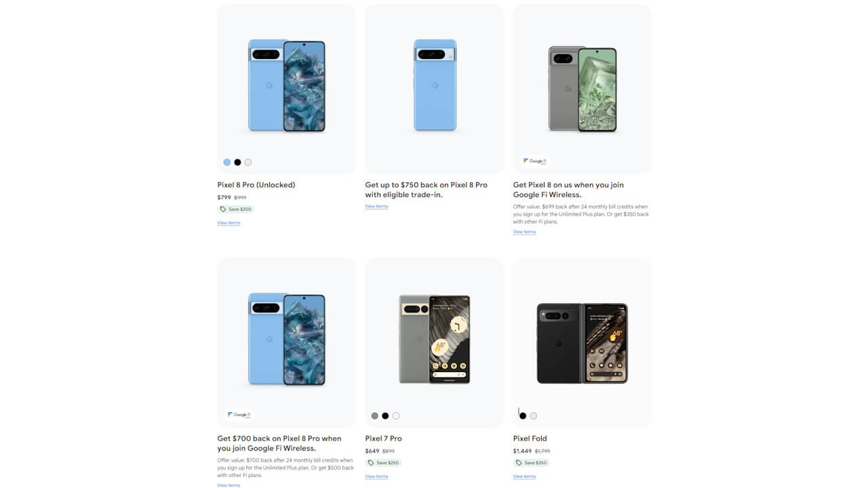Select the white color option for Pixel 7 Pro
868x488 pixels.
(x=395, y=415)
